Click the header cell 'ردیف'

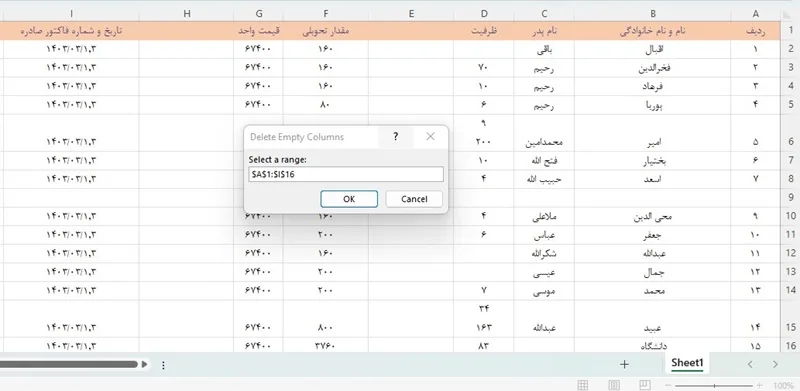tap(755, 31)
